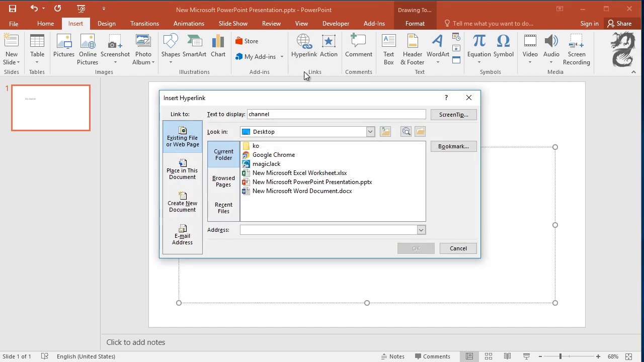Insert a Symbol

click(x=503, y=46)
